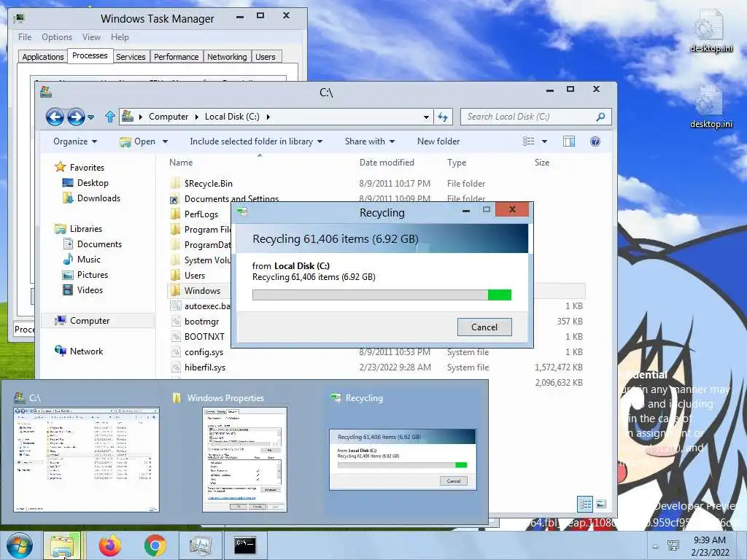Sort by Type column header

[x=457, y=163]
